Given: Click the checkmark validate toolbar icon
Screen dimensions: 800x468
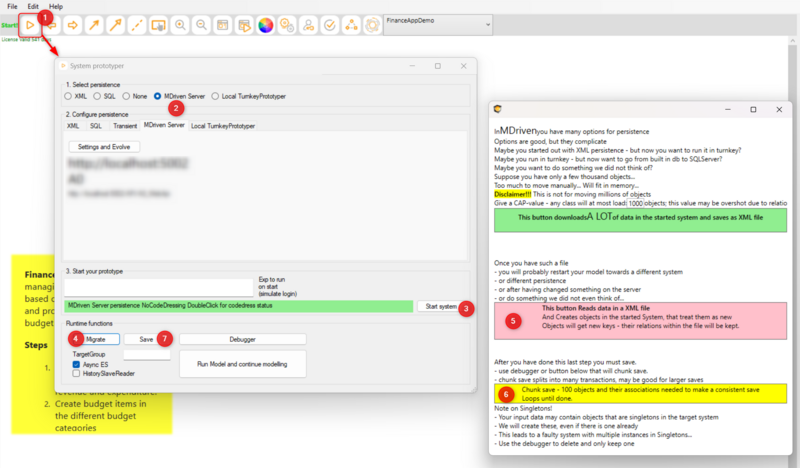Looking at the screenshot, I should (x=331, y=24).
